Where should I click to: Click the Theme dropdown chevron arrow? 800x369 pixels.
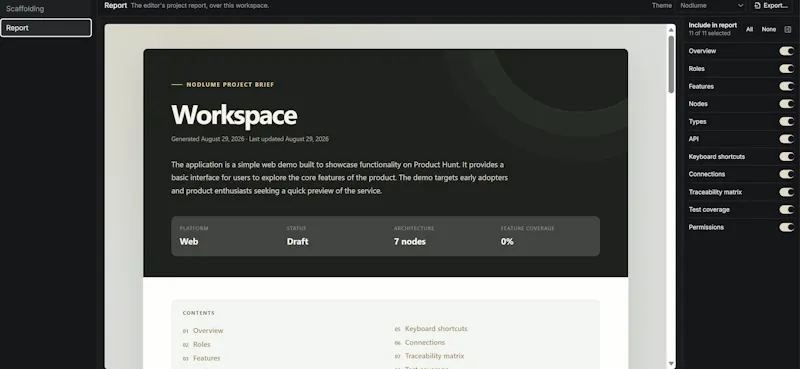(x=740, y=6)
